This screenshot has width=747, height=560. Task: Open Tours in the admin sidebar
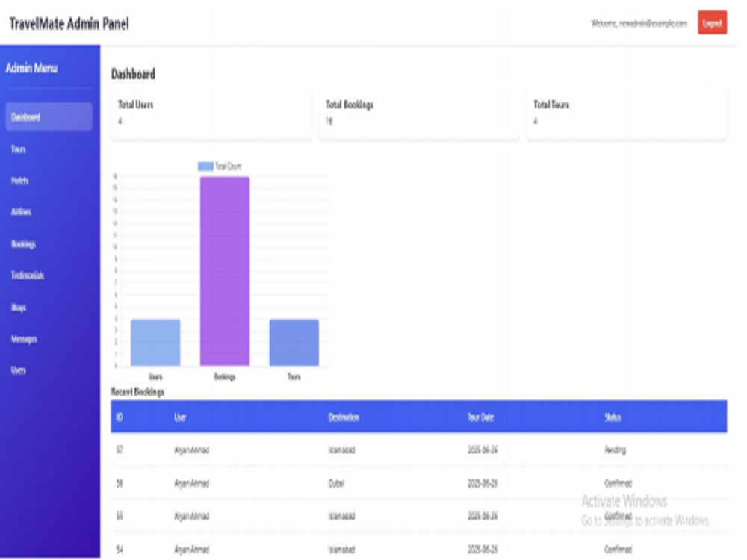[x=19, y=149]
